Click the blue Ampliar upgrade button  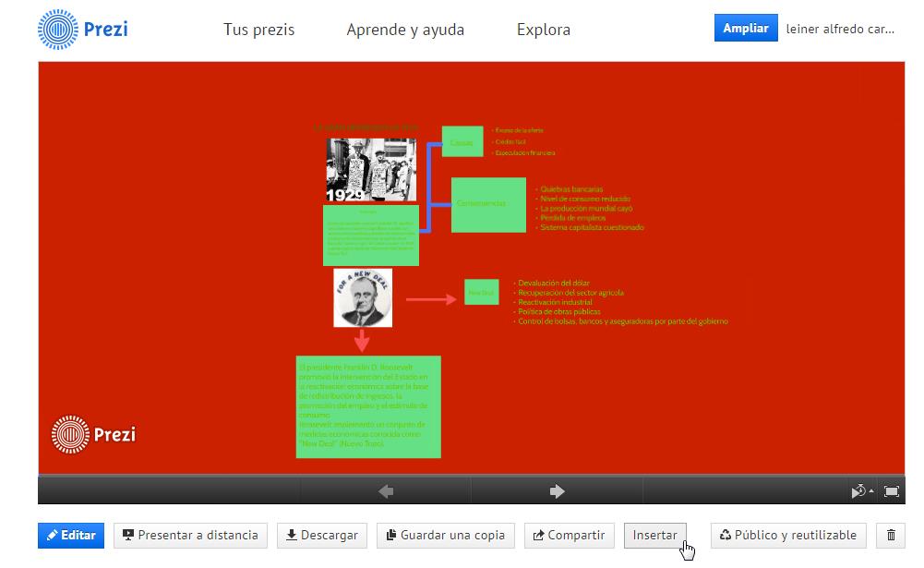tap(745, 29)
